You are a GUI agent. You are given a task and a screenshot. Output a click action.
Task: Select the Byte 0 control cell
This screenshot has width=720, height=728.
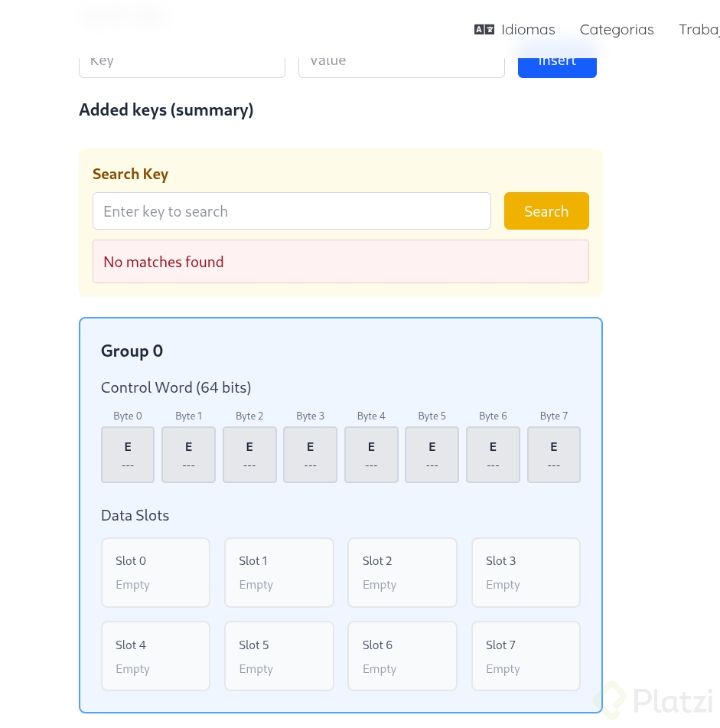click(128, 455)
